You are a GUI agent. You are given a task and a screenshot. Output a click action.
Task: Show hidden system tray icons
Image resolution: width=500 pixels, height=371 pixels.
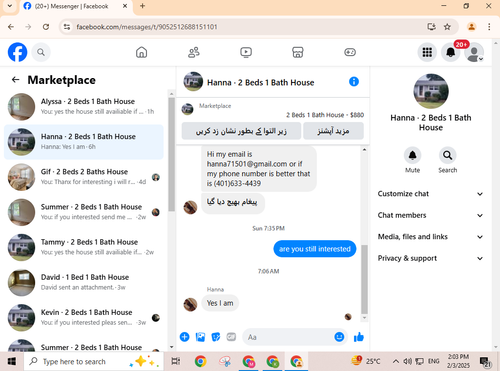pos(395,361)
